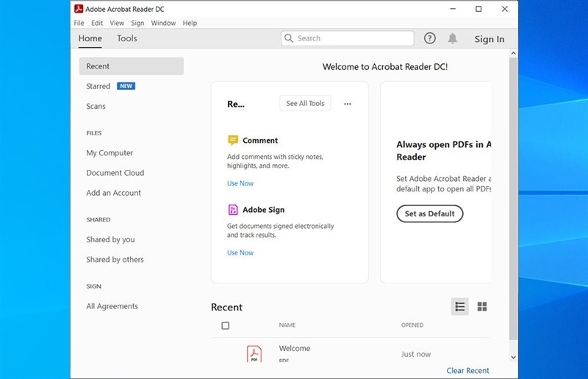Click inside the Search input field
Image resolution: width=588 pixels, height=379 pixels.
point(353,38)
